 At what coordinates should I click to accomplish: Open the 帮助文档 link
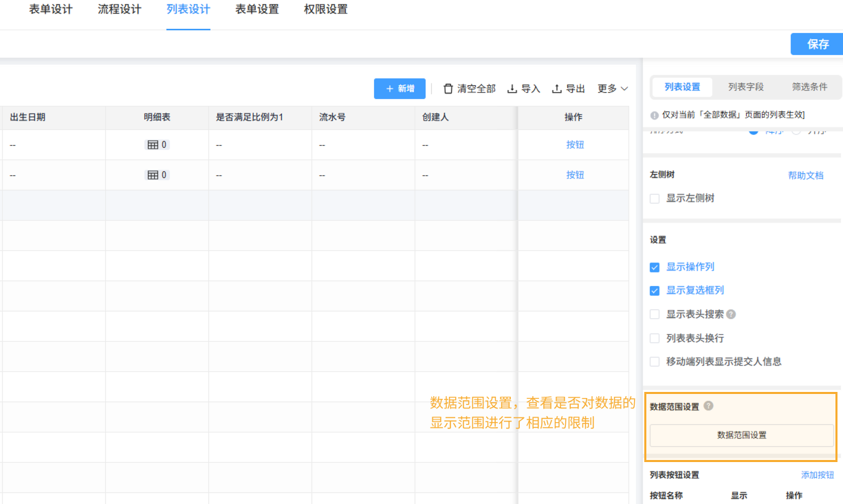click(806, 175)
